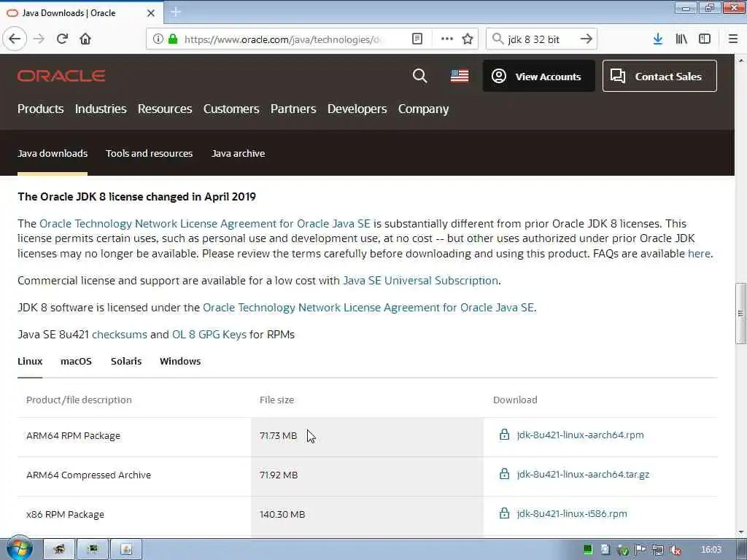Image resolution: width=747 pixels, height=560 pixels.
Task: Click lock icon beside jdk-8u421-linux-i586.rpm
Action: (505, 513)
